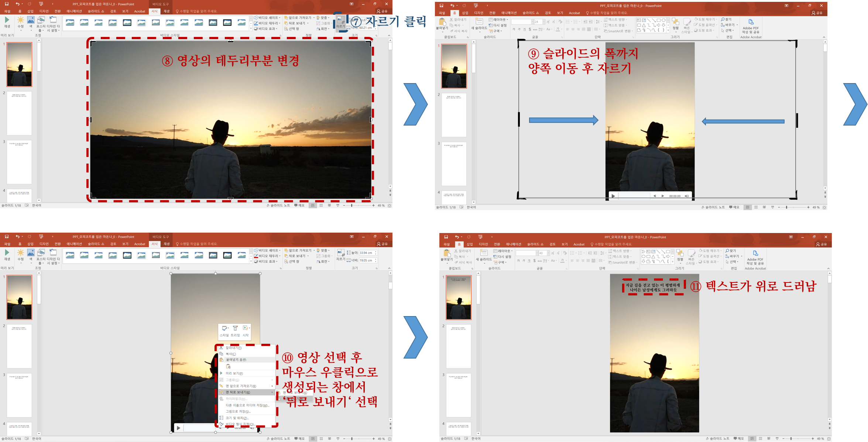Toggle 메모 in bottom-right status bar

pos(739,439)
